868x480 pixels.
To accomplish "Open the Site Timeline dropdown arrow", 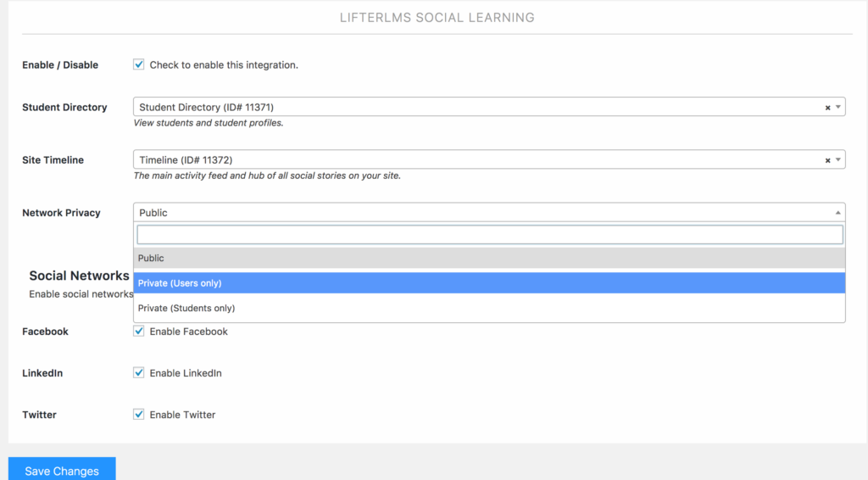I will point(838,159).
